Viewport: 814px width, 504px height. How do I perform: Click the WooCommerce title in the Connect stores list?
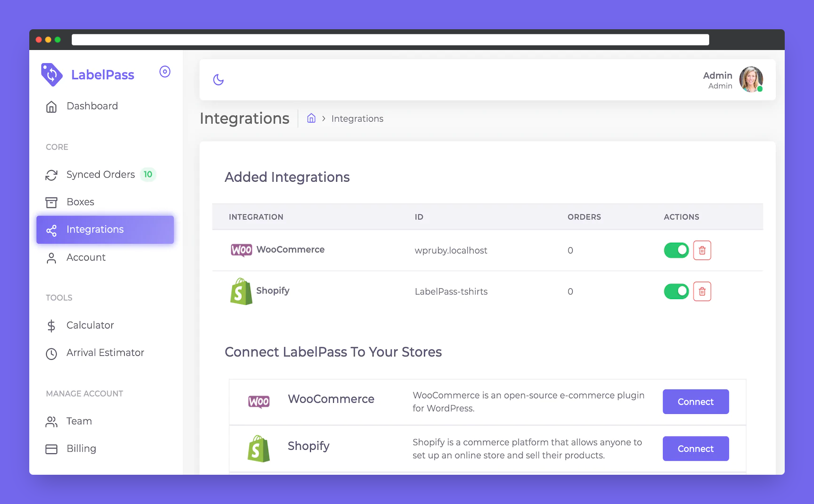331,399
